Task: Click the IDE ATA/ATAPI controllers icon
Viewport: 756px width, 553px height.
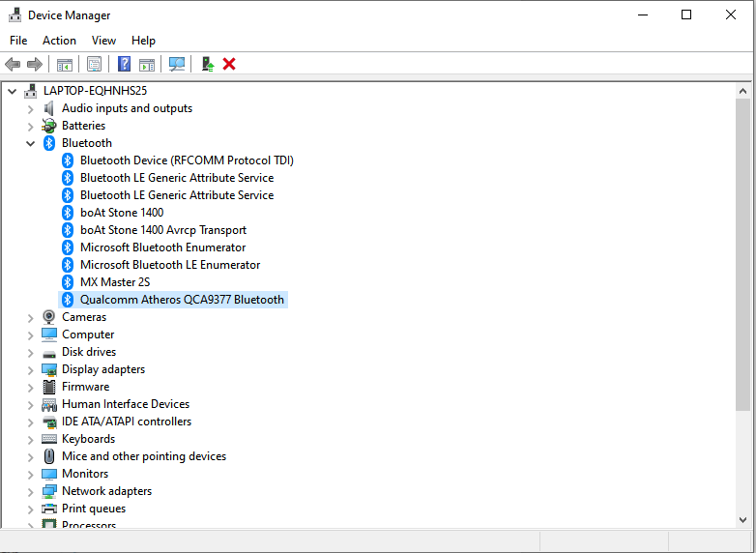Action: click(49, 422)
